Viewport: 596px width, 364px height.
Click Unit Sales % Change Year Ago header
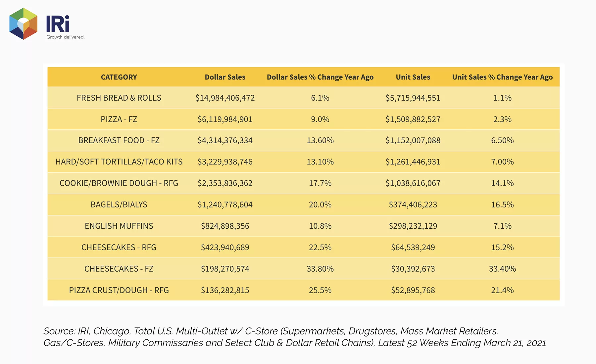pyautogui.click(x=502, y=77)
